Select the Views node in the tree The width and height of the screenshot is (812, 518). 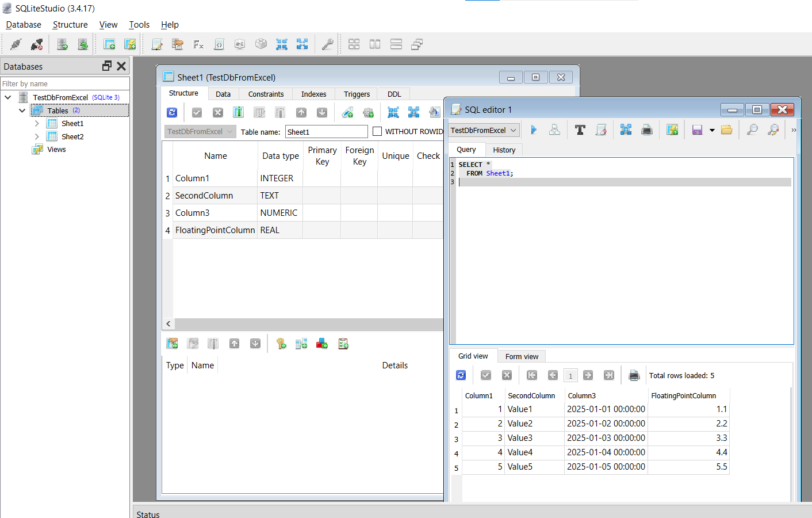[56, 149]
